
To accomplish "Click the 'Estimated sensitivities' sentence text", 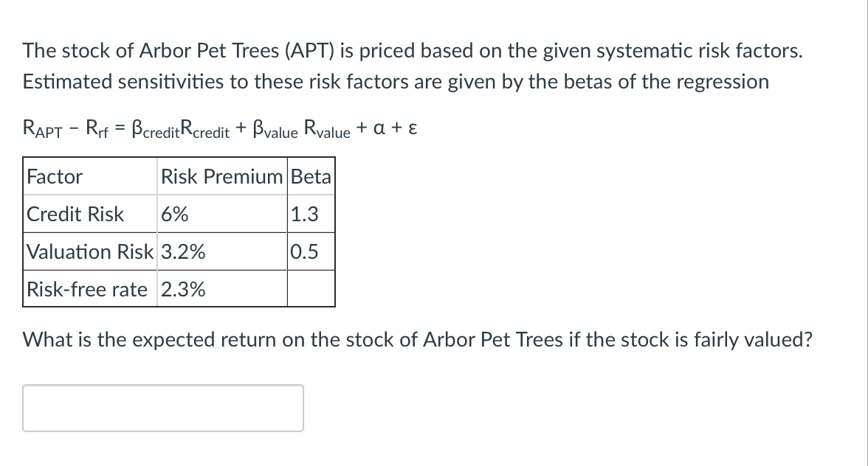I will (x=396, y=81).
